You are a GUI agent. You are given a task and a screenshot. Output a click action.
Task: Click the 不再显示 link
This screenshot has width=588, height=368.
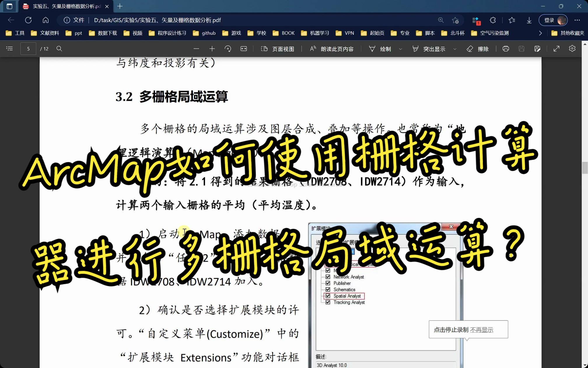482,330
